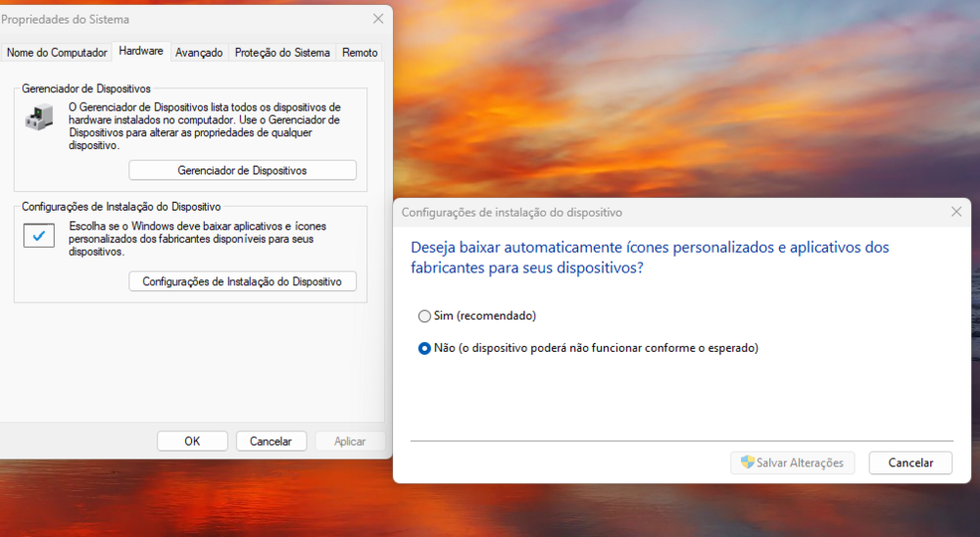The image size is (980, 537).
Task: Click the Device Manager hardware icon
Action: [x=39, y=119]
